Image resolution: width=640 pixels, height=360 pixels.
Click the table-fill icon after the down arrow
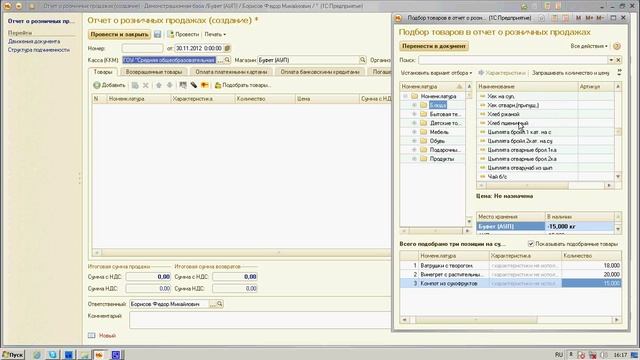tap(183, 85)
